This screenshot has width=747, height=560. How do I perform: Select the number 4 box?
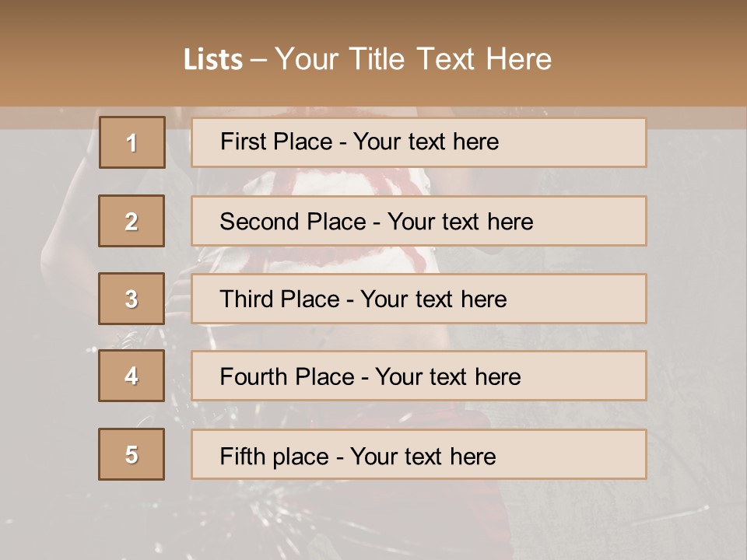[132, 376]
